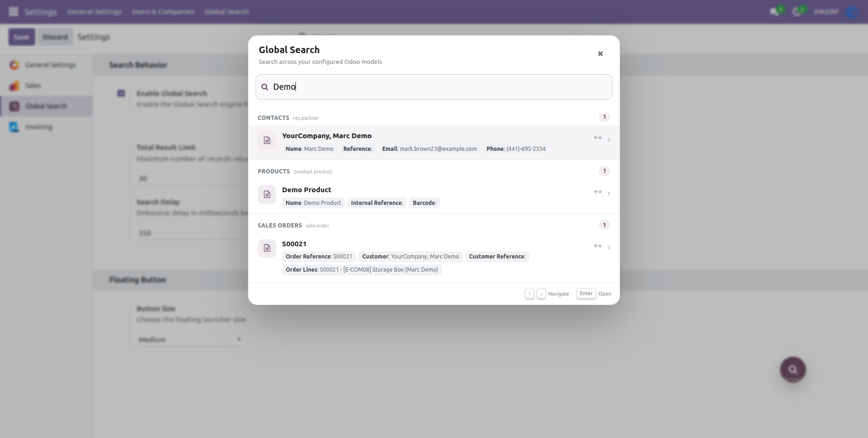
Task: Open the apps grid menu icon
Action: [14, 12]
